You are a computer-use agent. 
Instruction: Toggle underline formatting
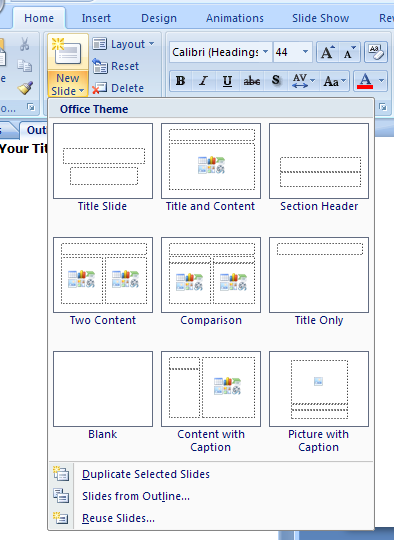[x=227, y=81]
